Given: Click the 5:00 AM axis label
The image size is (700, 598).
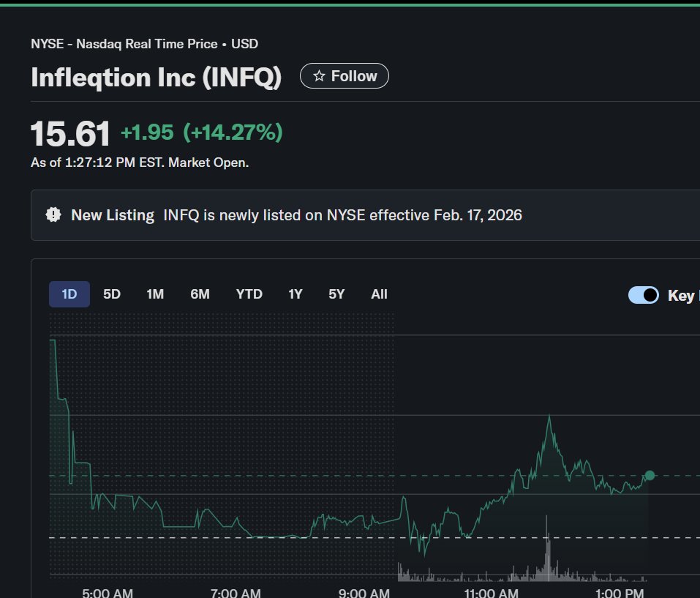Looking at the screenshot, I should (x=108, y=593).
